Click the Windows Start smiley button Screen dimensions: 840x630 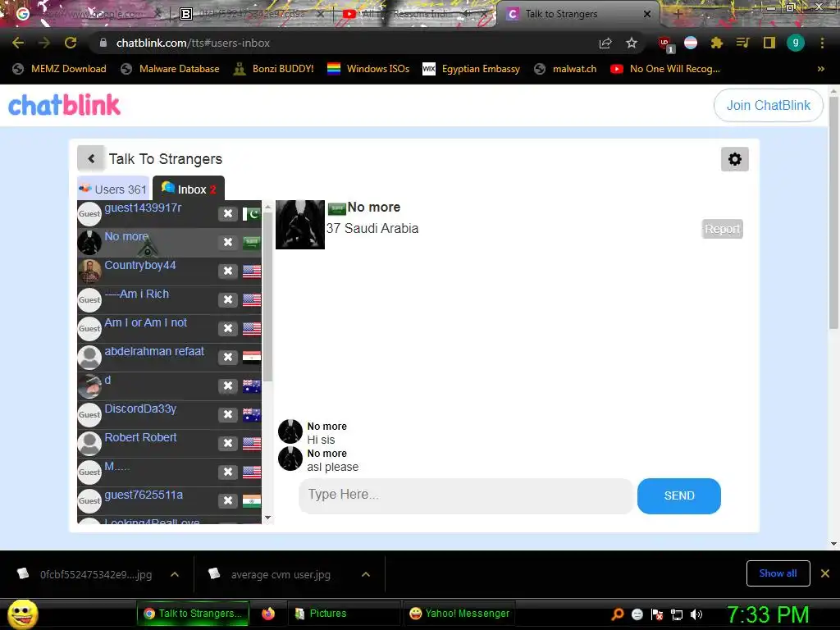pos(22,614)
